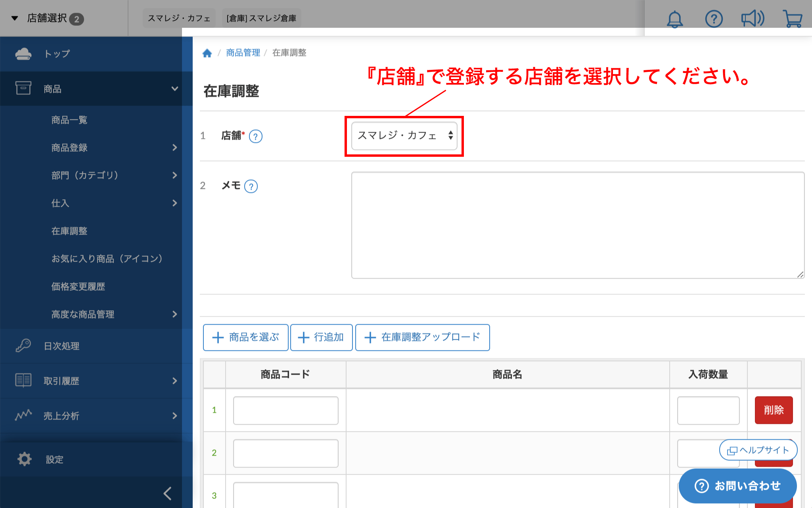
Task: Click the 設定 gear icon
Action: click(24, 459)
